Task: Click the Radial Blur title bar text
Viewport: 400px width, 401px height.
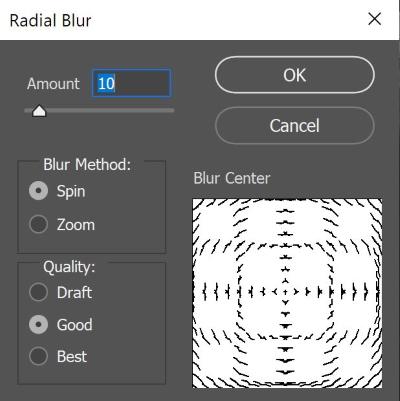Action: click(x=50, y=20)
